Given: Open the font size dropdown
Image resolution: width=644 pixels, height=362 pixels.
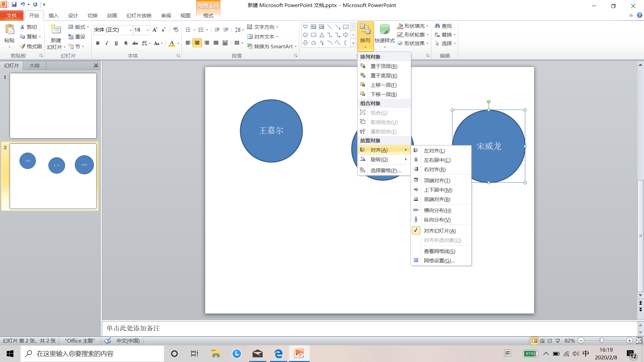Looking at the screenshot, I should (148, 30).
